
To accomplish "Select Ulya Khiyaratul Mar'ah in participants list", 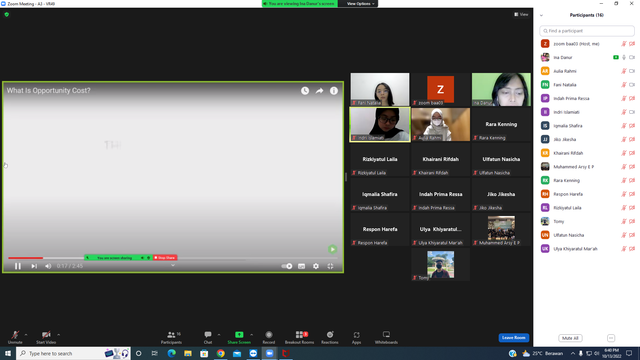I will 587,249.
